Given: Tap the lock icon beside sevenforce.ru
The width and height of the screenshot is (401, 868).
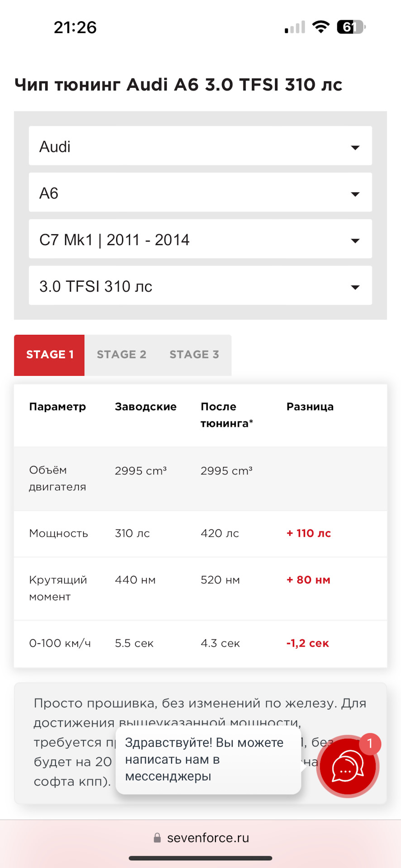Looking at the screenshot, I should [157, 838].
